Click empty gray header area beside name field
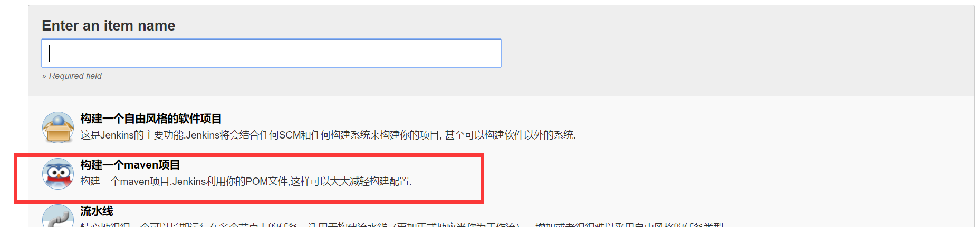Image resolution: width=980 pixels, height=227 pixels. tap(733, 53)
